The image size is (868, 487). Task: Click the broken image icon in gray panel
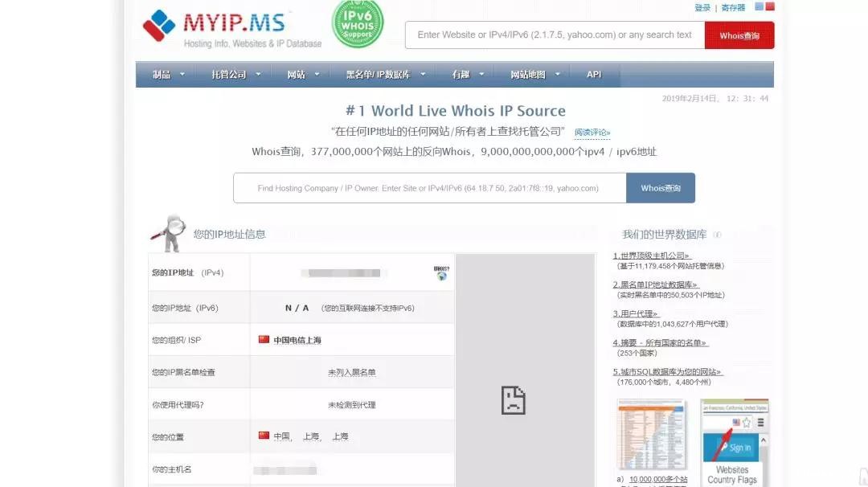coord(513,399)
